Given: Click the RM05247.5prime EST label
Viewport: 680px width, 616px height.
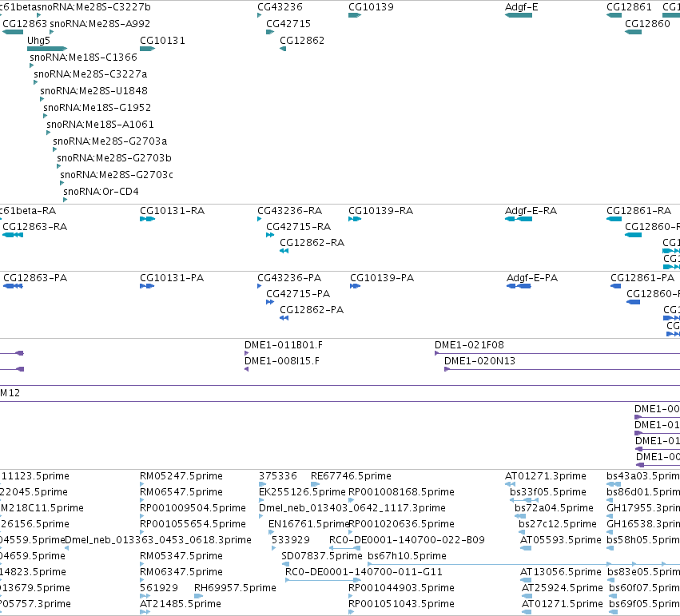Looking at the screenshot, I should pyautogui.click(x=181, y=476).
